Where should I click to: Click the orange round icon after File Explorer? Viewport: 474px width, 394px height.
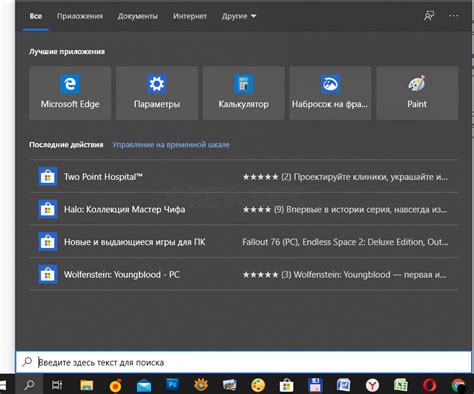point(115,385)
